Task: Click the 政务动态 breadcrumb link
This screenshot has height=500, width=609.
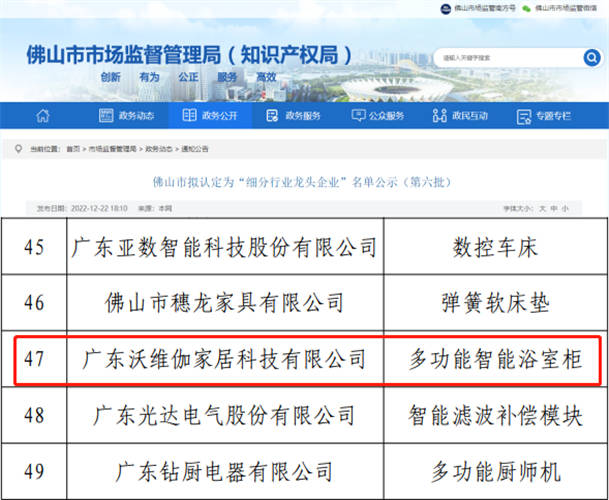Action: tap(158, 149)
